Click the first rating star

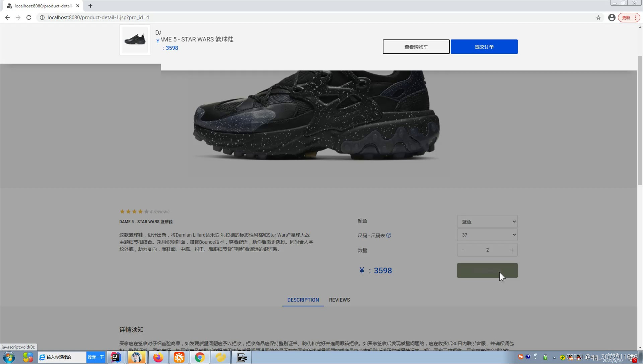122,211
